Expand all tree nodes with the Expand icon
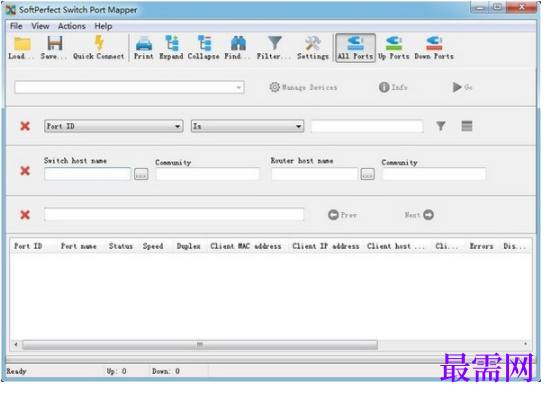 [172, 43]
